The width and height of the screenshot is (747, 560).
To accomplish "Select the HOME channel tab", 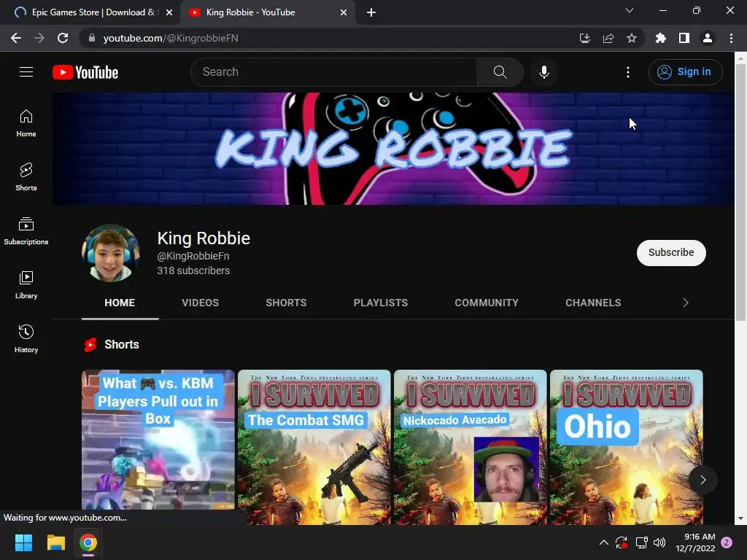I will pyautogui.click(x=120, y=303).
